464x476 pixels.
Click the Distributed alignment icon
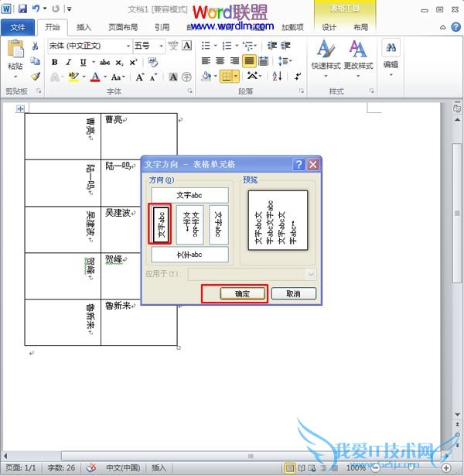263,61
